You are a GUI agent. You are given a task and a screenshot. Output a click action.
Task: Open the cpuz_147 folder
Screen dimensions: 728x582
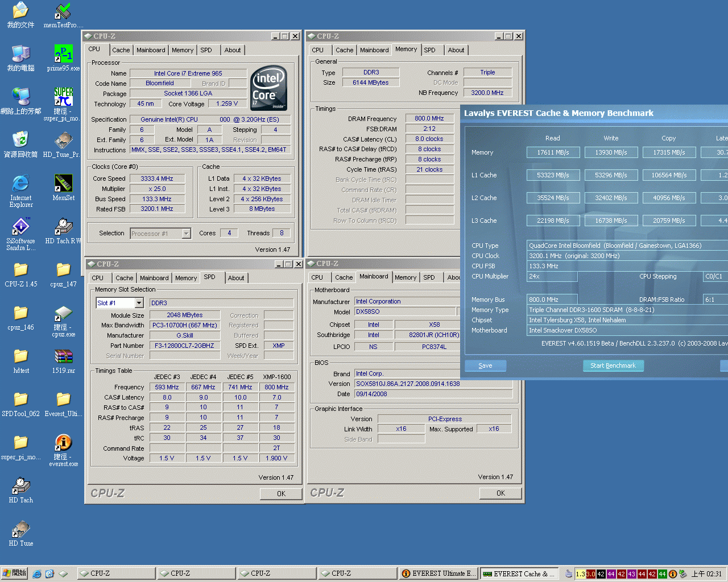pyautogui.click(x=63, y=274)
